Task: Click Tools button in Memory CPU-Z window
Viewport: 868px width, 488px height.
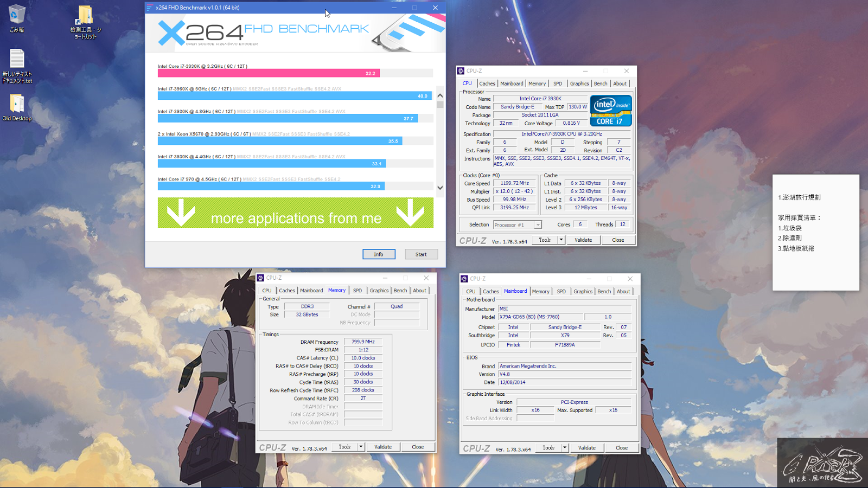Action: tap(344, 447)
